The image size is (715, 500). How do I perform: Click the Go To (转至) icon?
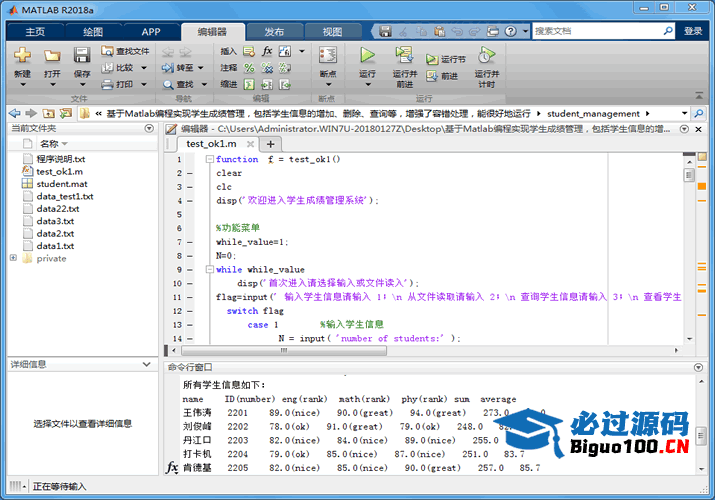[x=168, y=68]
